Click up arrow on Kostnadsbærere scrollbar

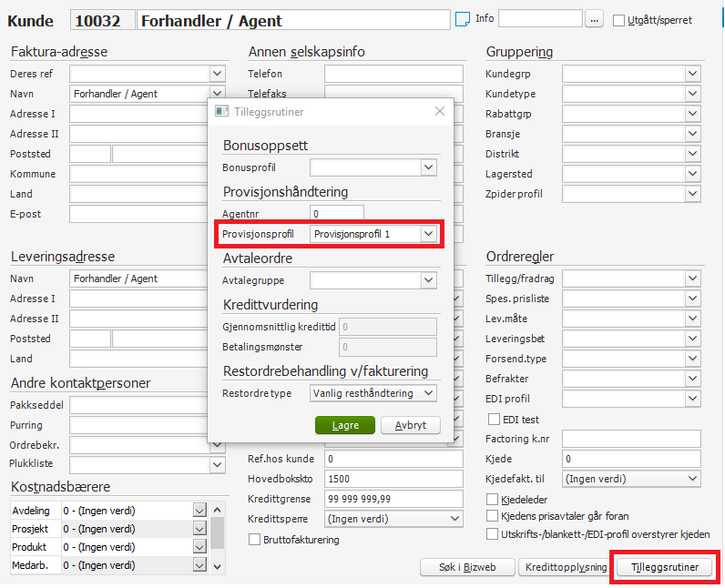(x=218, y=510)
